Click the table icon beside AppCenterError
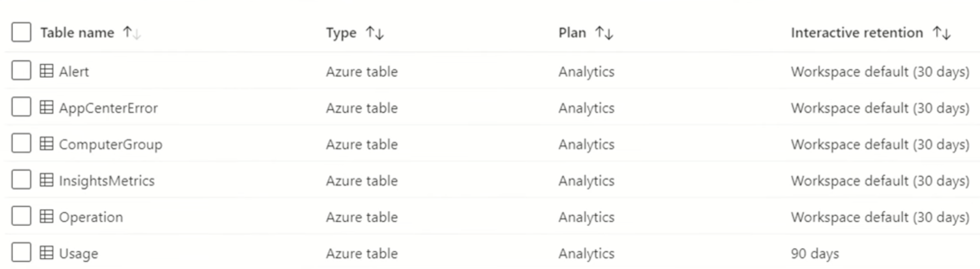This screenshot has width=980, height=269. click(46, 107)
